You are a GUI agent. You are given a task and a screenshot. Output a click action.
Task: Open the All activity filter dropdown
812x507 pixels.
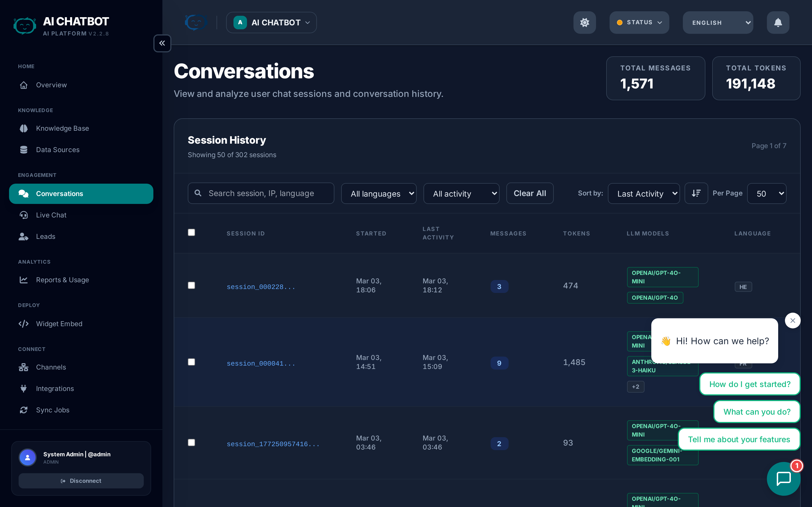(461, 193)
